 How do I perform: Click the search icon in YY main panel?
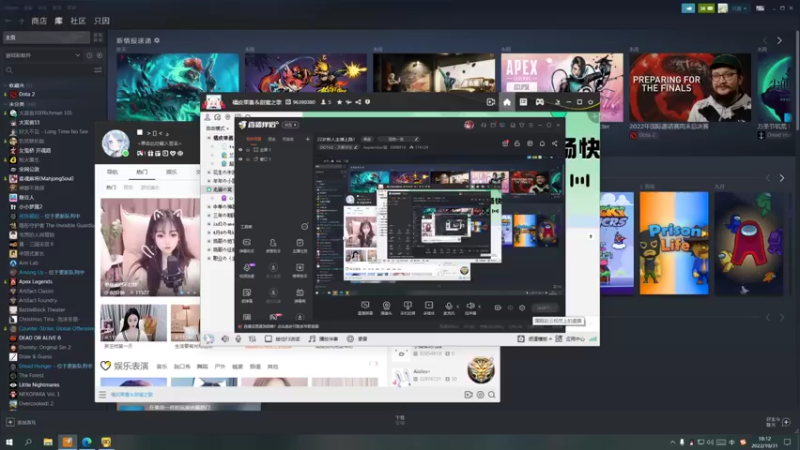[x=492, y=394]
